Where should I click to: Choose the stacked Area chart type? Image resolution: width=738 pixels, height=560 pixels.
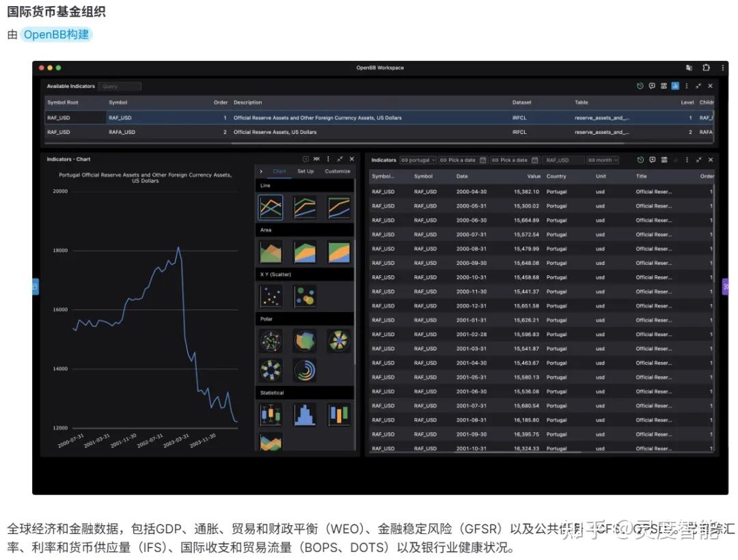[304, 252]
